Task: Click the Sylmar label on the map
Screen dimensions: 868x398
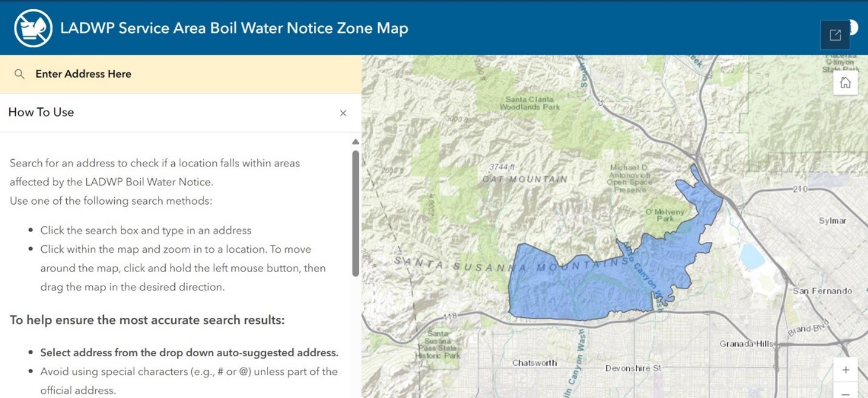Action: [832, 221]
